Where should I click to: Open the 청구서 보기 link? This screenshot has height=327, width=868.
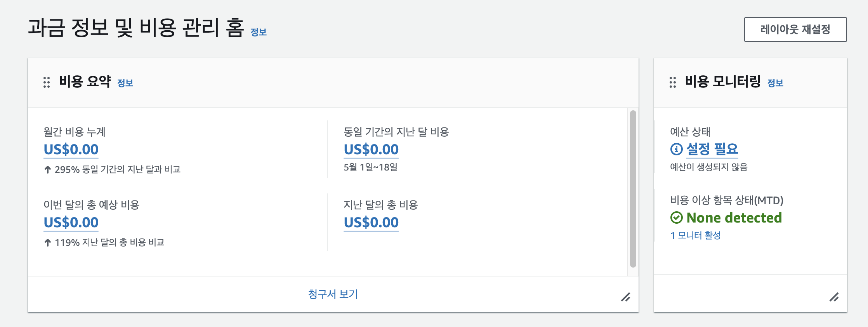(333, 294)
